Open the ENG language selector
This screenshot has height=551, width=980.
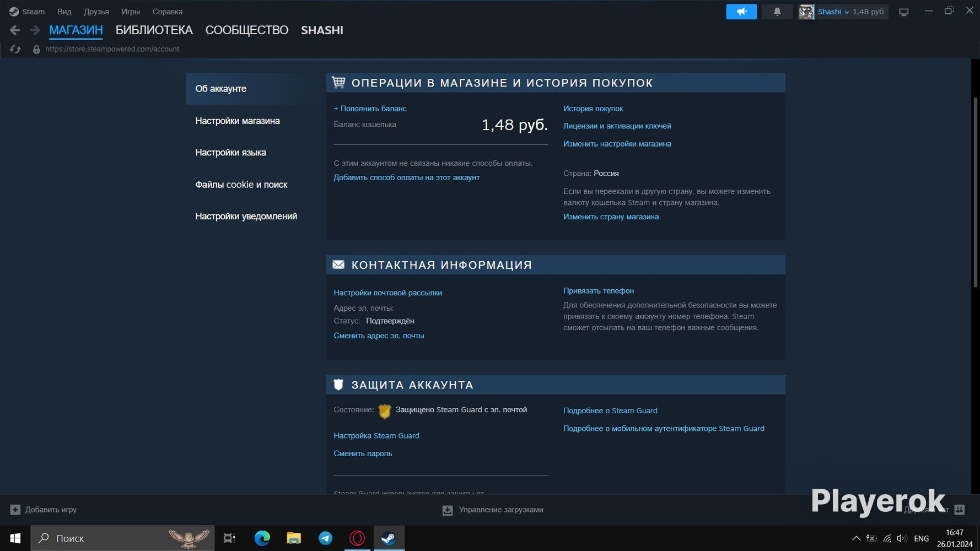pos(921,538)
